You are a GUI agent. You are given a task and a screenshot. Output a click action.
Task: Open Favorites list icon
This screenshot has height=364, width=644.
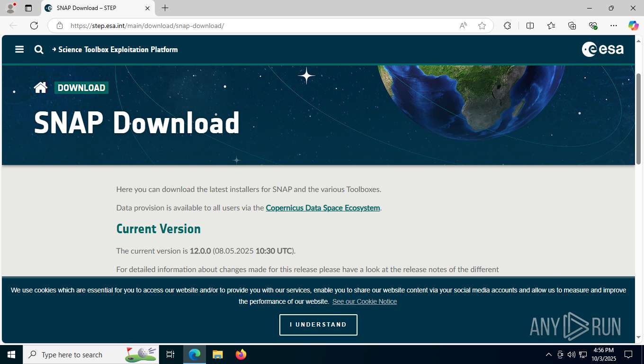pos(551,26)
